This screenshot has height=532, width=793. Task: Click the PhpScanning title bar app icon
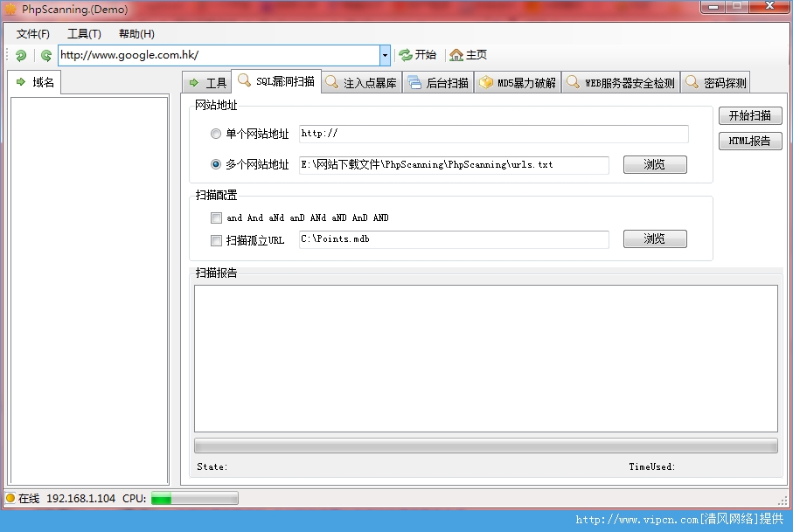(x=10, y=9)
